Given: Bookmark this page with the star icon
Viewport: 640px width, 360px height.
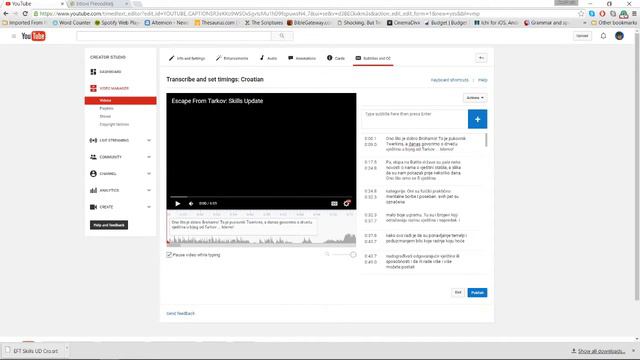Looking at the screenshot, I should point(581,13).
